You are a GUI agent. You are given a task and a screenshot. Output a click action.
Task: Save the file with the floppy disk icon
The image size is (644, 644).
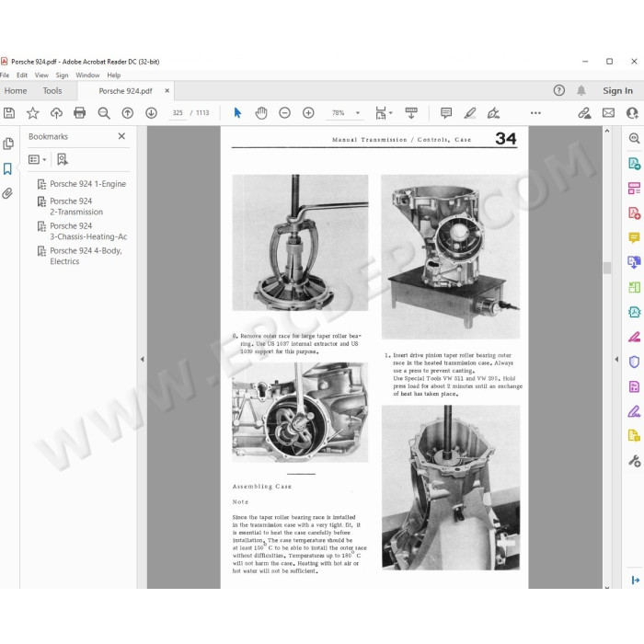pyautogui.click(x=9, y=113)
